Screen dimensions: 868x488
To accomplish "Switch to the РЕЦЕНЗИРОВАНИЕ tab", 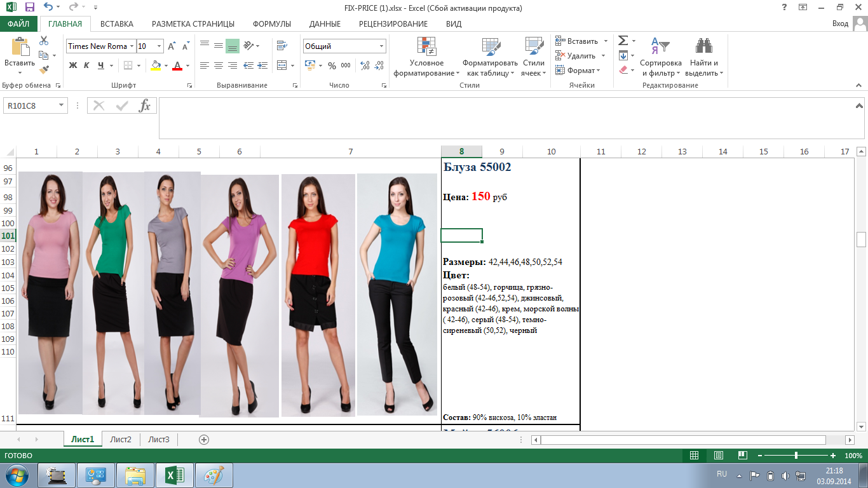I will tap(393, 24).
